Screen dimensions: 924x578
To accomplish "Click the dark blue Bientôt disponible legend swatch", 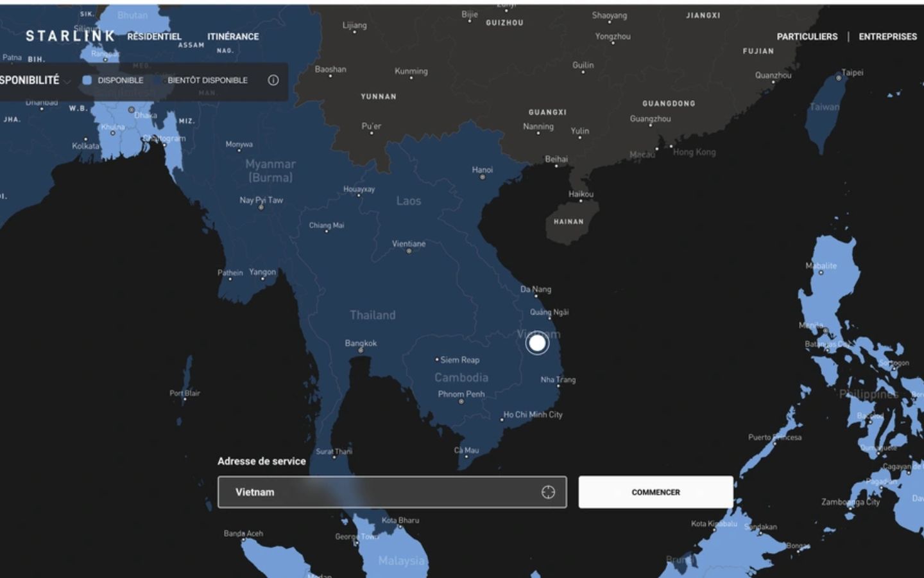I will 158,80.
